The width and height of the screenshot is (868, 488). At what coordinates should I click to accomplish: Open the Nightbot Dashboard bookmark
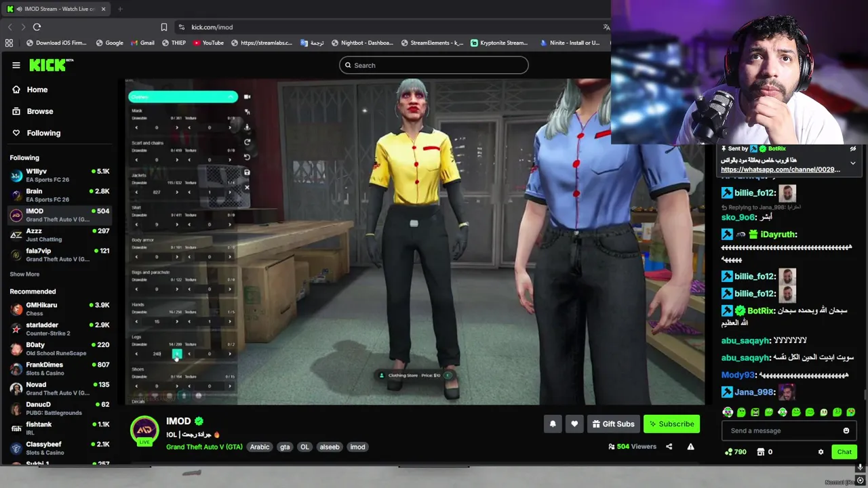[362, 43]
